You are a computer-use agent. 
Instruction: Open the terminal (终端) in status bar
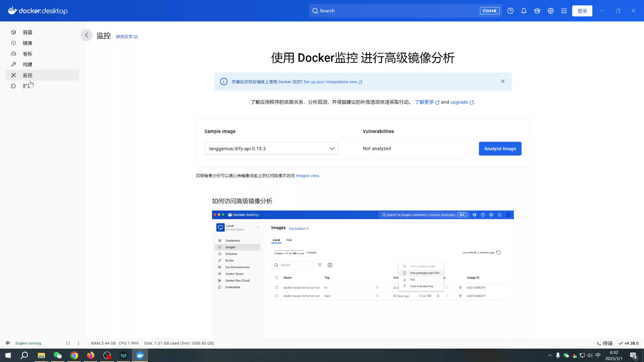tap(604, 343)
